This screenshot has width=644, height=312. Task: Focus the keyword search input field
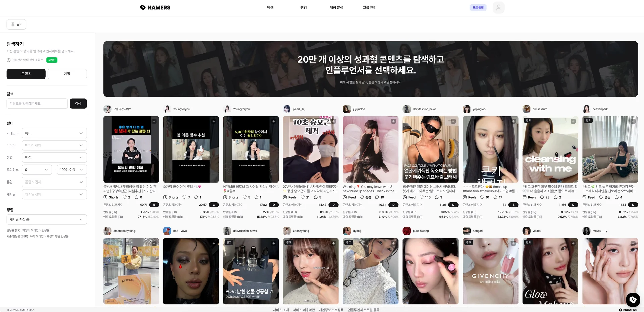click(37, 104)
